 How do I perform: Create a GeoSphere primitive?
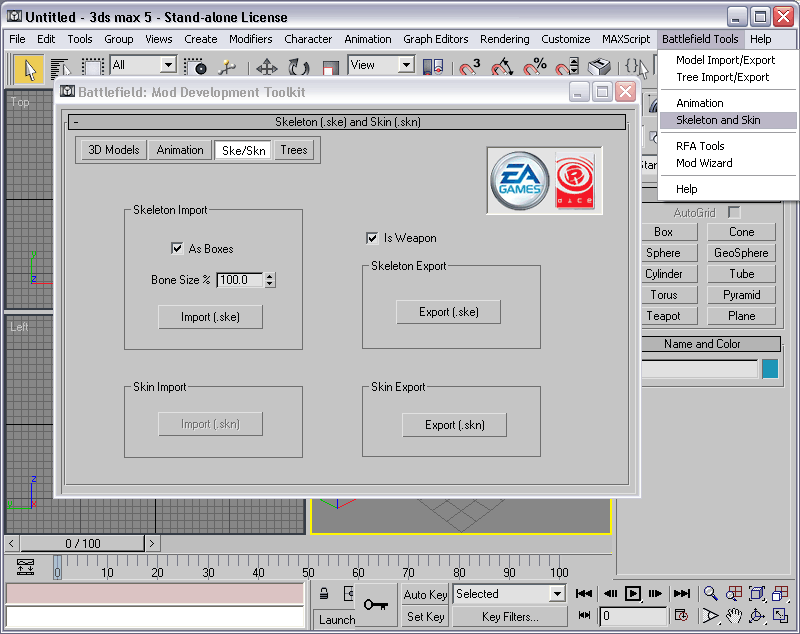click(x=741, y=253)
